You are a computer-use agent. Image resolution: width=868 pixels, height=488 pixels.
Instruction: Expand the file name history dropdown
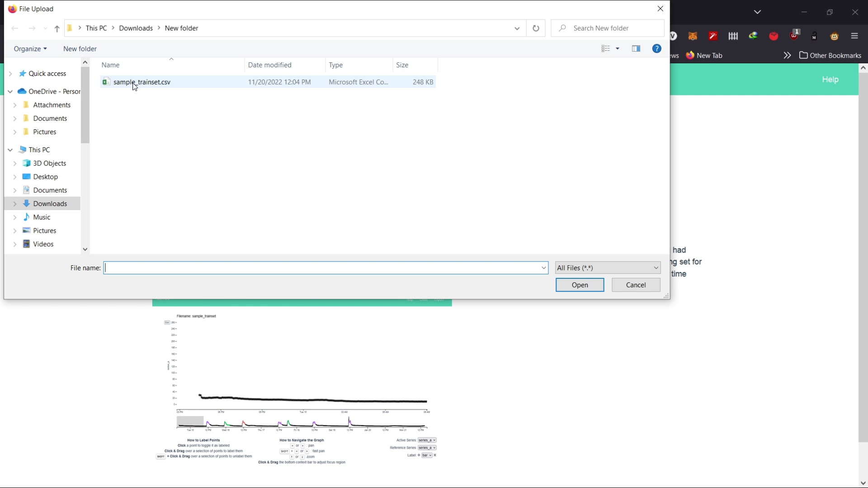(543, 267)
